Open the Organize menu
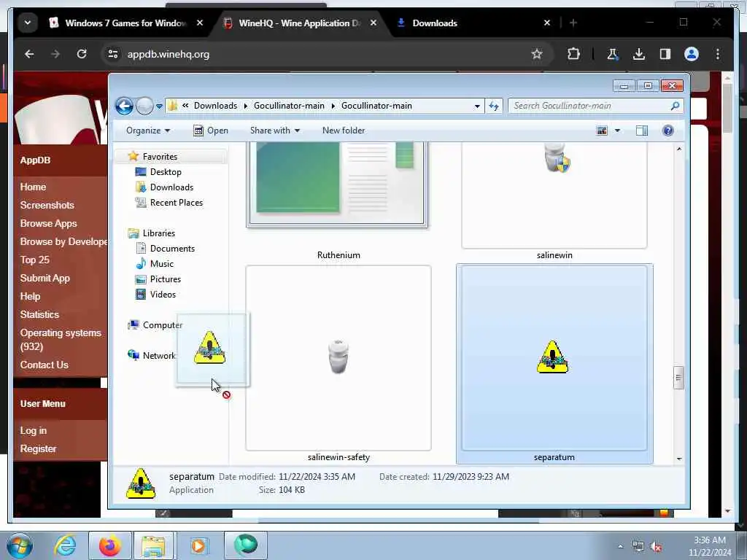The height and width of the screenshot is (560, 747). (x=147, y=131)
